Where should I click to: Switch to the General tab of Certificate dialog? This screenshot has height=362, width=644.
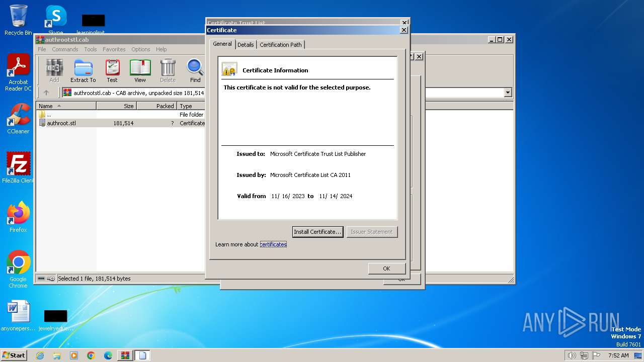(x=222, y=44)
